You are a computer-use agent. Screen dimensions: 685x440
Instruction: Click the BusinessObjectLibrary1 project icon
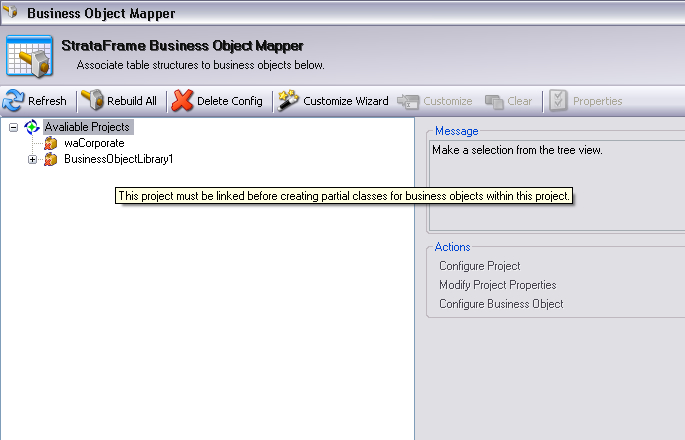click(51, 160)
